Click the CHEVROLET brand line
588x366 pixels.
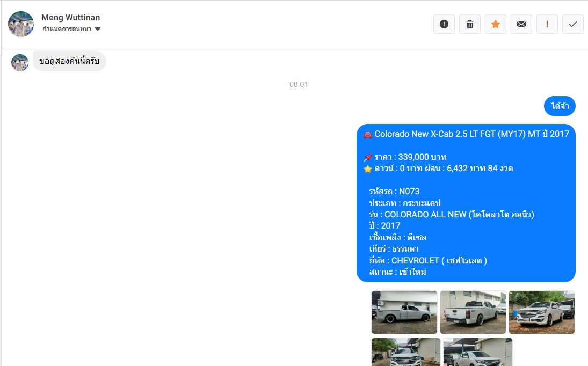(429, 261)
